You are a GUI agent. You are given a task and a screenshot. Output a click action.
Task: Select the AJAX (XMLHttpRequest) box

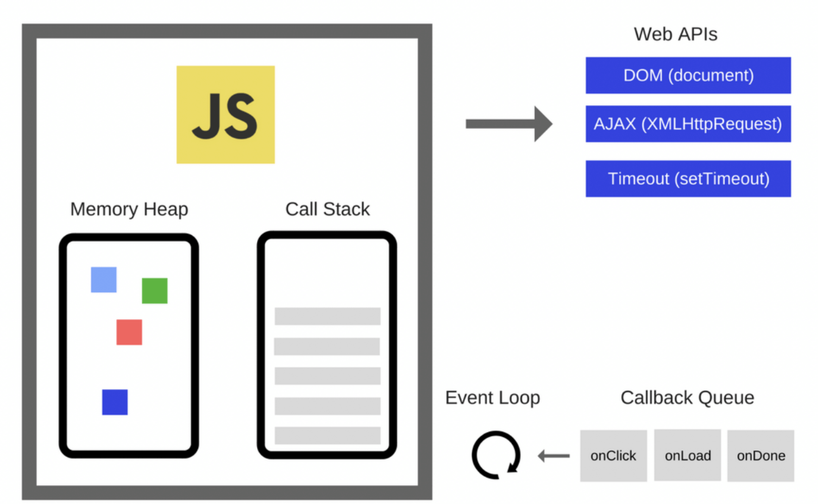click(x=688, y=124)
